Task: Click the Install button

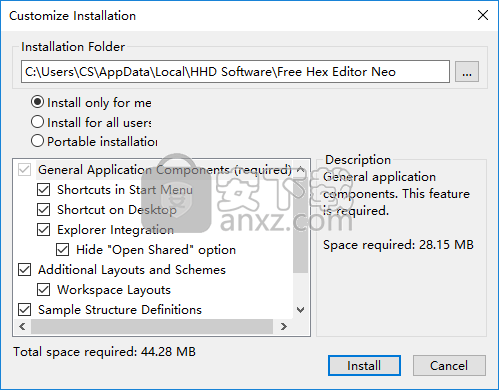Action: point(364,366)
